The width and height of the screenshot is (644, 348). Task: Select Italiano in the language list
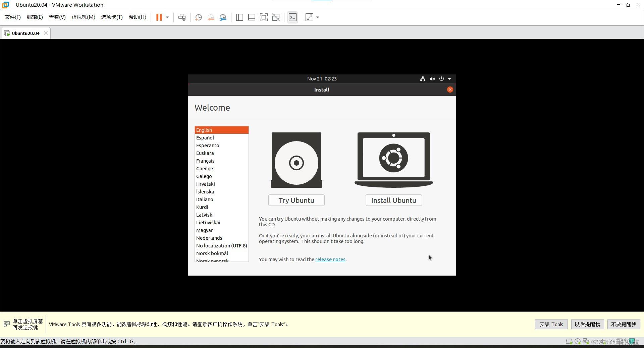[x=221, y=199]
